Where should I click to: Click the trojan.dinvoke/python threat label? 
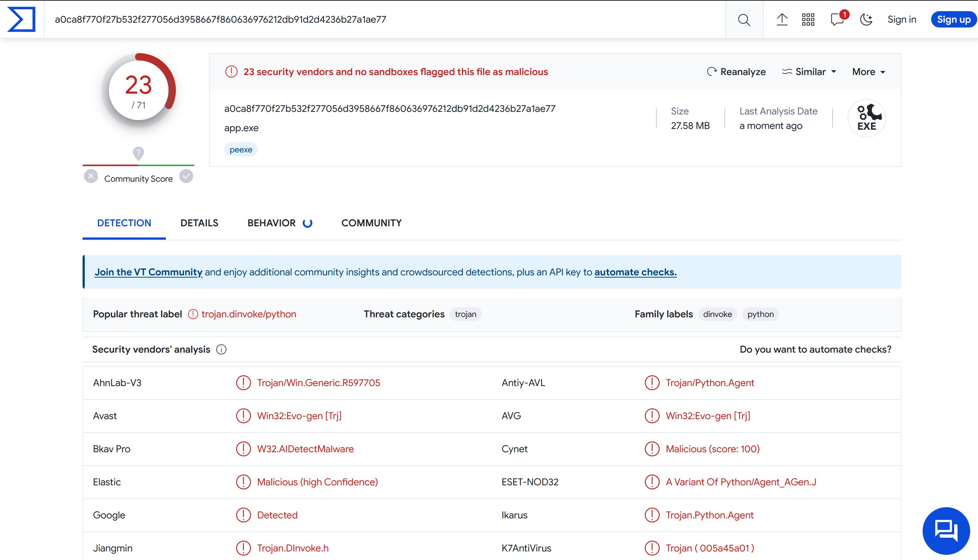(249, 314)
